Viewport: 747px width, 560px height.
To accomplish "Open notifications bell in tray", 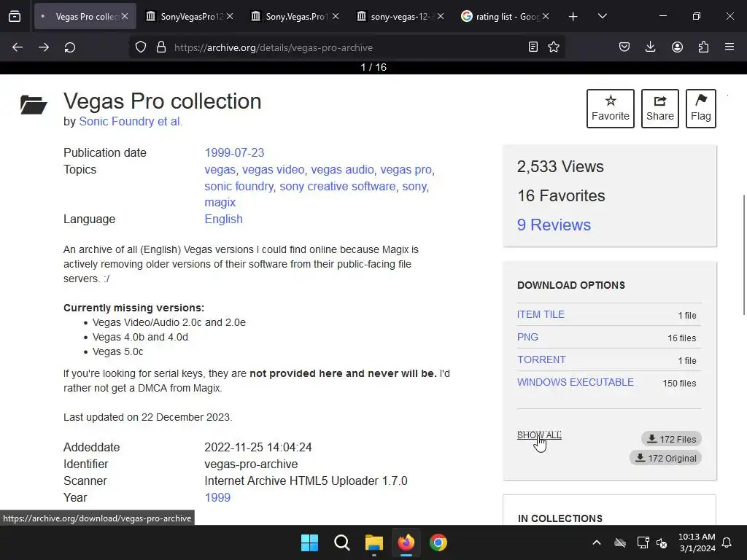I will 727,542.
